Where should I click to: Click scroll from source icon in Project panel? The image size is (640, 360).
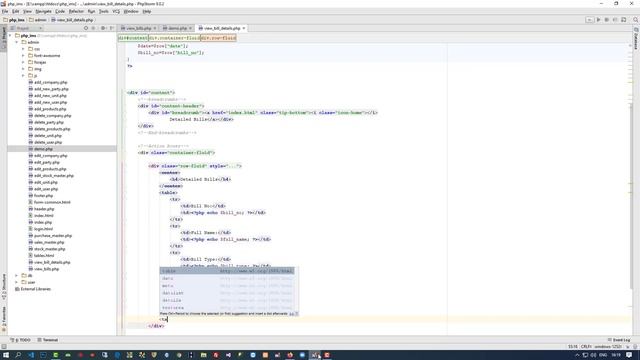tap(86, 28)
